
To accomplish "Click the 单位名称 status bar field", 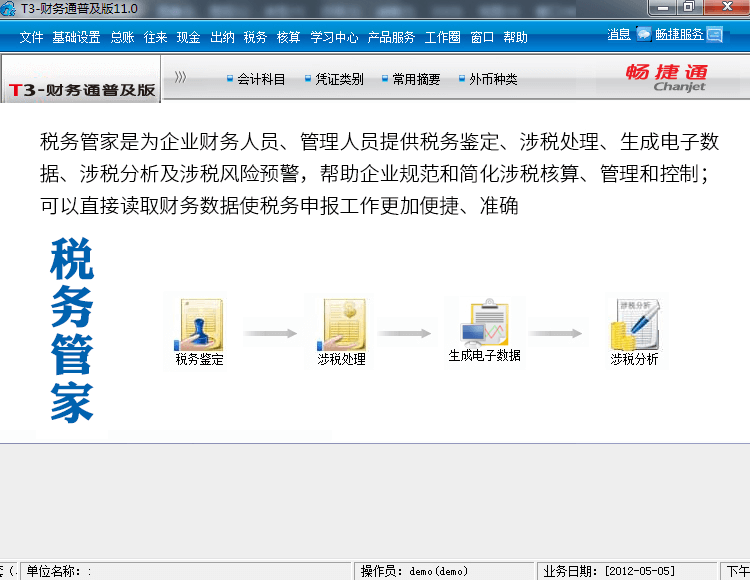I will (x=186, y=571).
